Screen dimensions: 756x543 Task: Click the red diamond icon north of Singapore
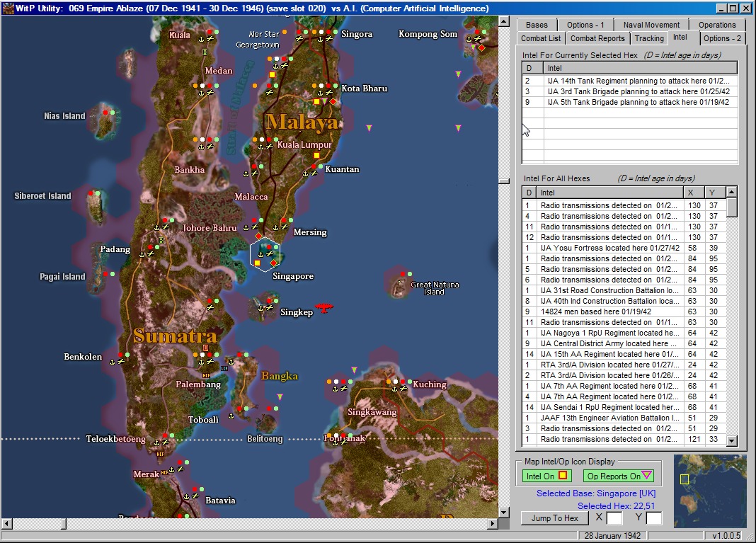[x=259, y=236]
